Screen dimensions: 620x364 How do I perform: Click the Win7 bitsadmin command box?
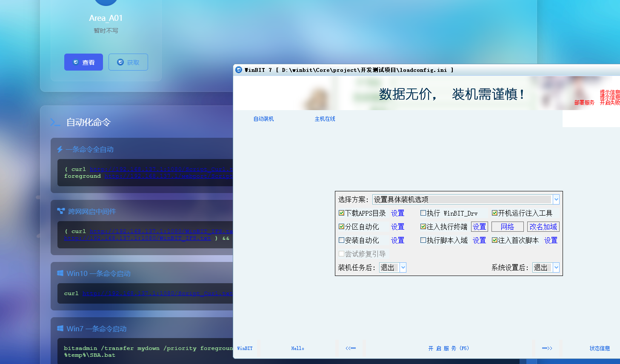click(145, 351)
